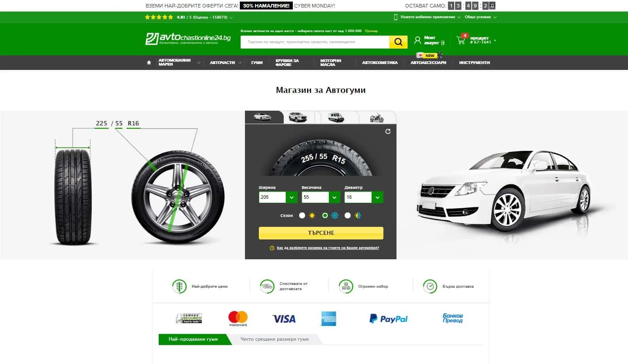Switch to Често срещани размери гуми tab
This screenshot has width=628, height=364.
pos(275,339)
